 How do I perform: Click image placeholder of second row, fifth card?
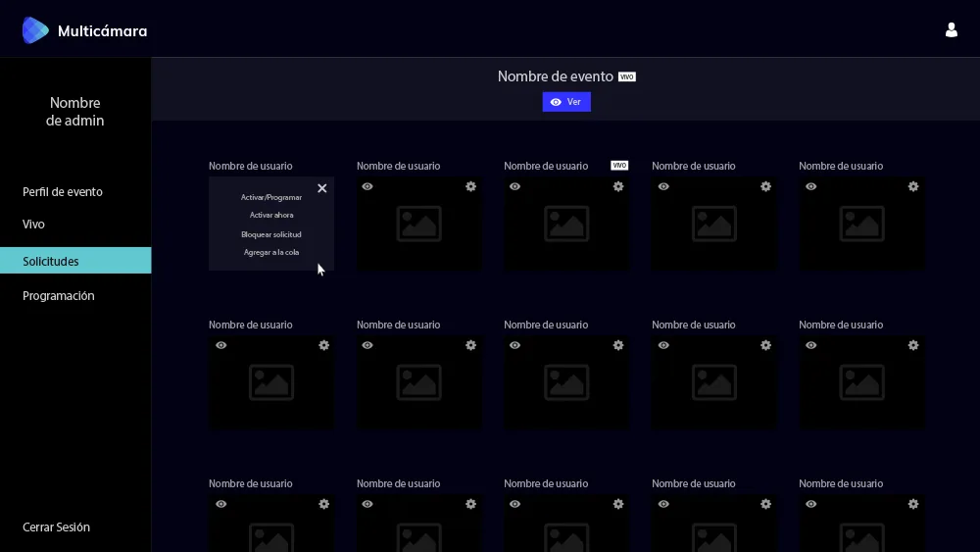click(861, 382)
